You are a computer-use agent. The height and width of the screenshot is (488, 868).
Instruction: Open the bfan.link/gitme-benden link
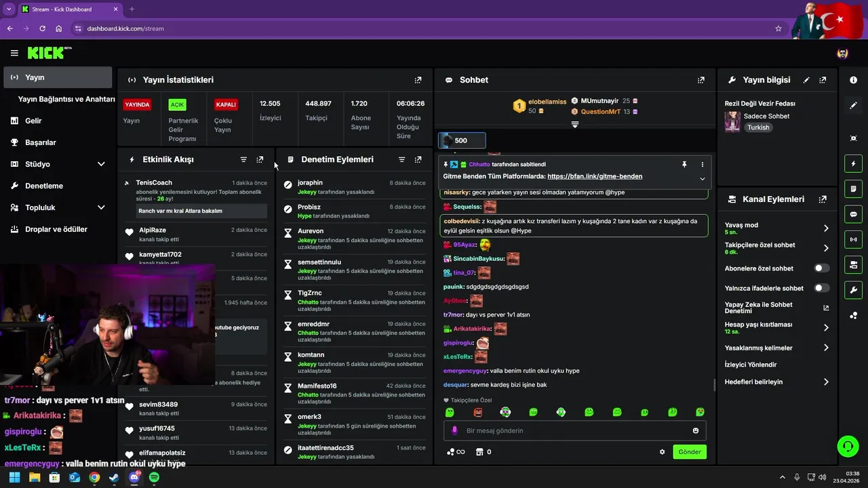tap(595, 176)
